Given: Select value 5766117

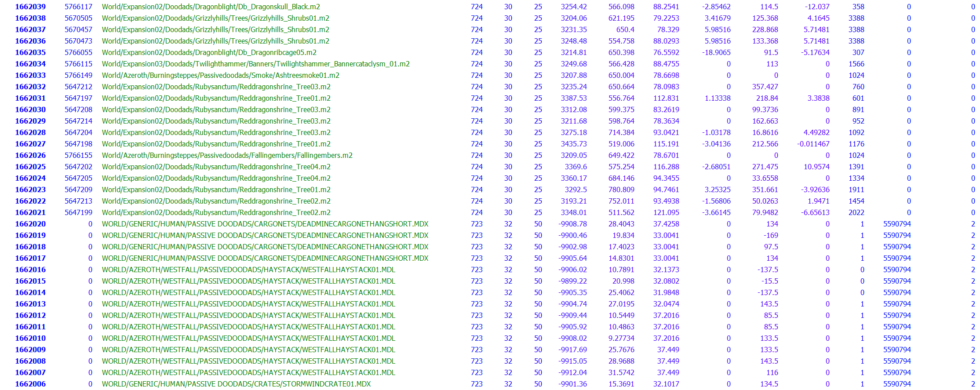Looking at the screenshot, I should [x=79, y=7].
